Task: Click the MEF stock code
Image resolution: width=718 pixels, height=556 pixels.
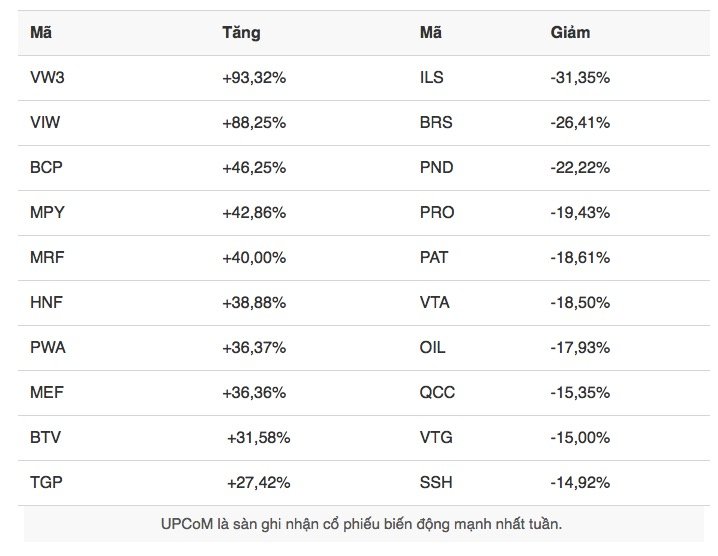Action: click(x=46, y=392)
